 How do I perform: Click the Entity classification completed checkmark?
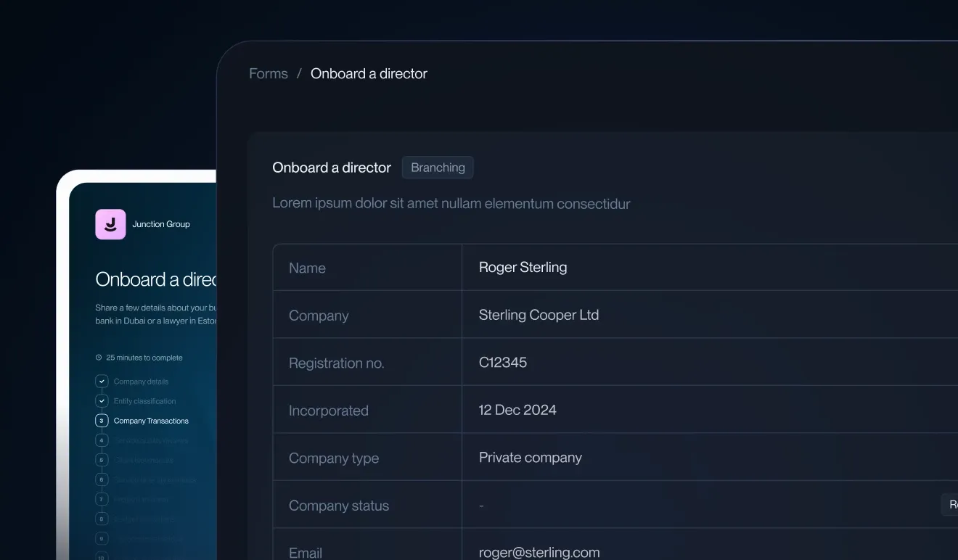[x=102, y=401]
